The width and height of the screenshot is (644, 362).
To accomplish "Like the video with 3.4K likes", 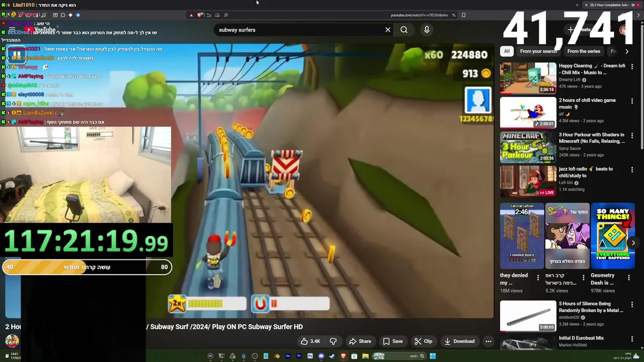I will [310, 341].
